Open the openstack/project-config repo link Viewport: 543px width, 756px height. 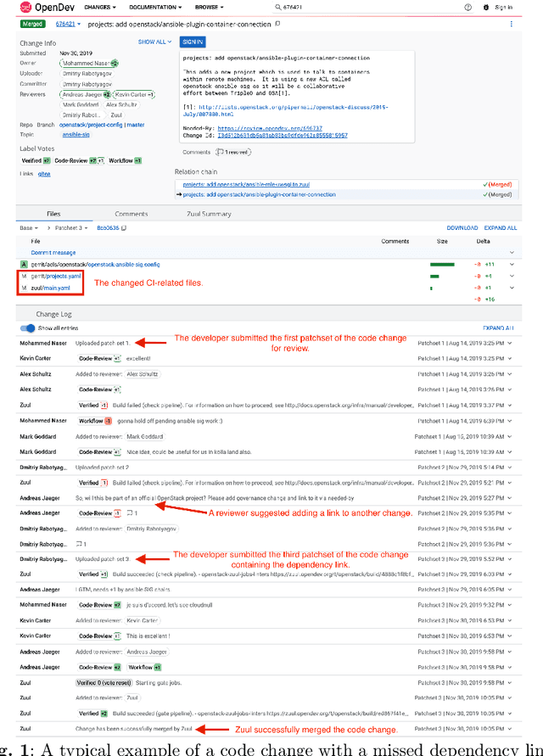tap(91, 125)
